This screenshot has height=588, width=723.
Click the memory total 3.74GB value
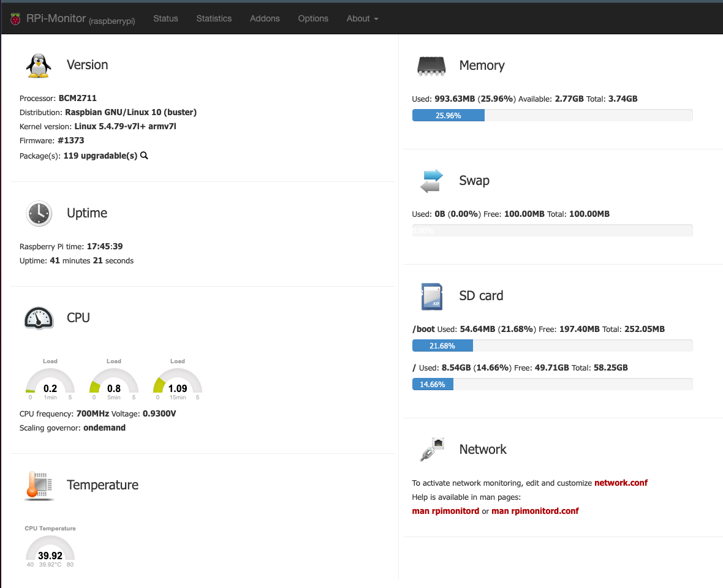click(623, 99)
